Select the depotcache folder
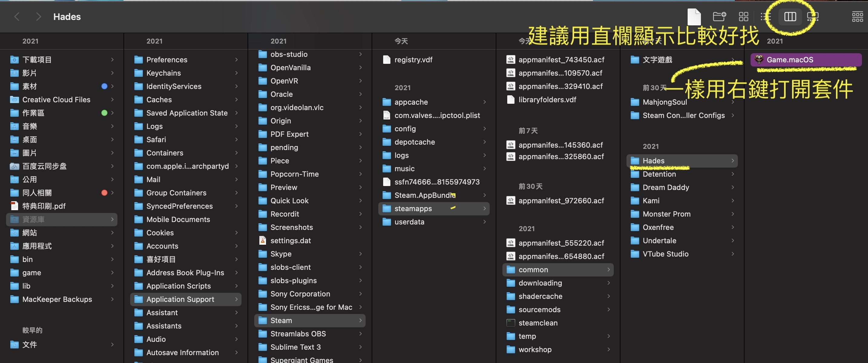868x363 pixels. click(434, 142)
